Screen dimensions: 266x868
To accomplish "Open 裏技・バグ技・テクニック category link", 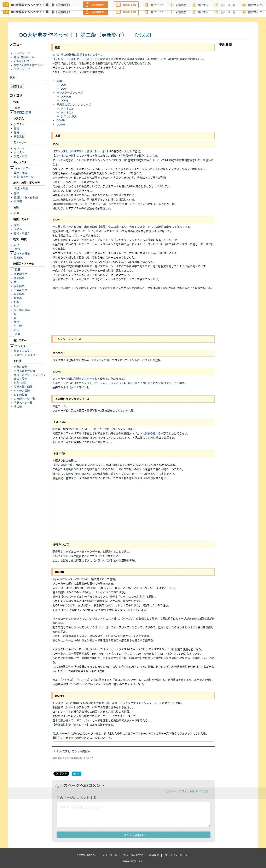I will 30,375.
